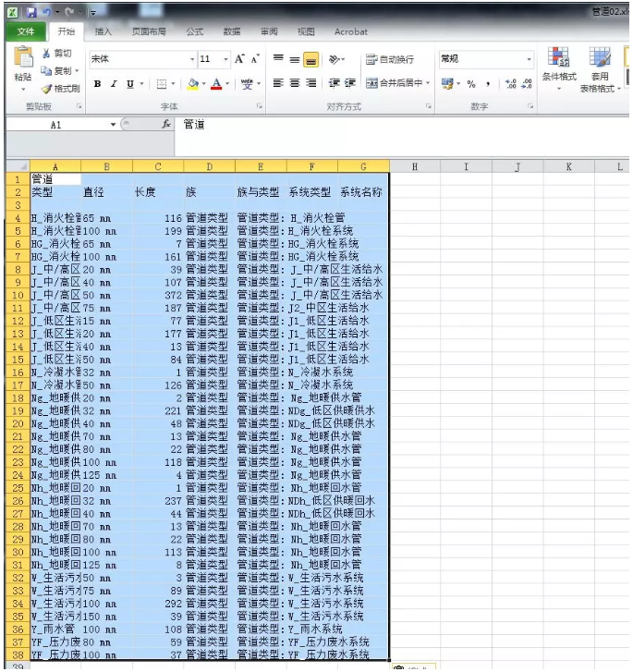The height and width of the screenshot is (672, 633).
Task: Switch to the Formulas (公式) tab
Action: (x=195, y=31)
